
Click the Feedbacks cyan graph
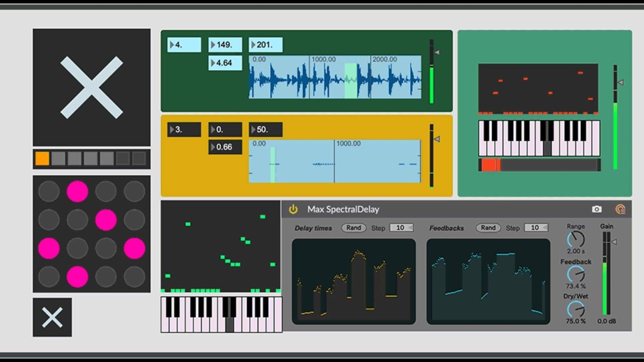[x=489, y=281]
